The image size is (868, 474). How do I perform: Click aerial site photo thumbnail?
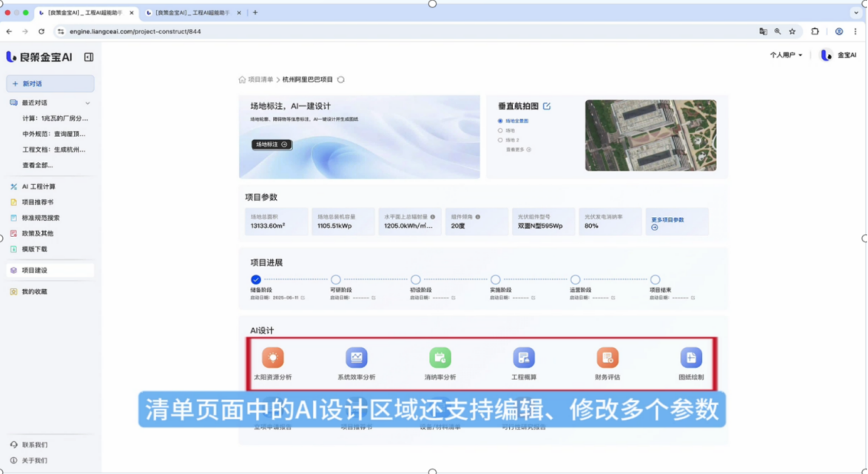click(650, 135)
